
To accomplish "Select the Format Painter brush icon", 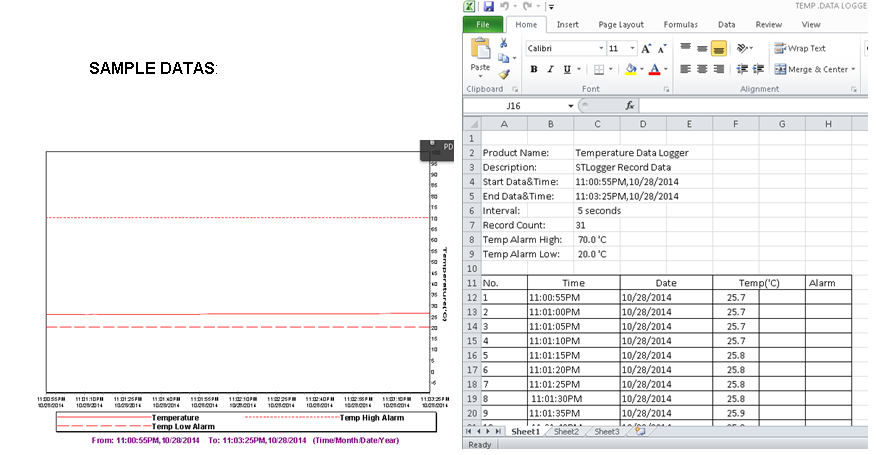I will (x=504, y=73).
